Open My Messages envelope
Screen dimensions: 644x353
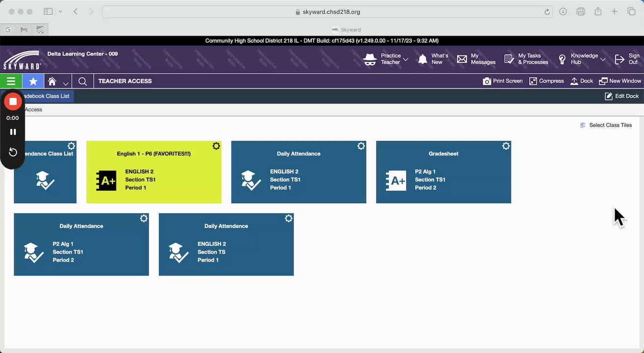476,59
